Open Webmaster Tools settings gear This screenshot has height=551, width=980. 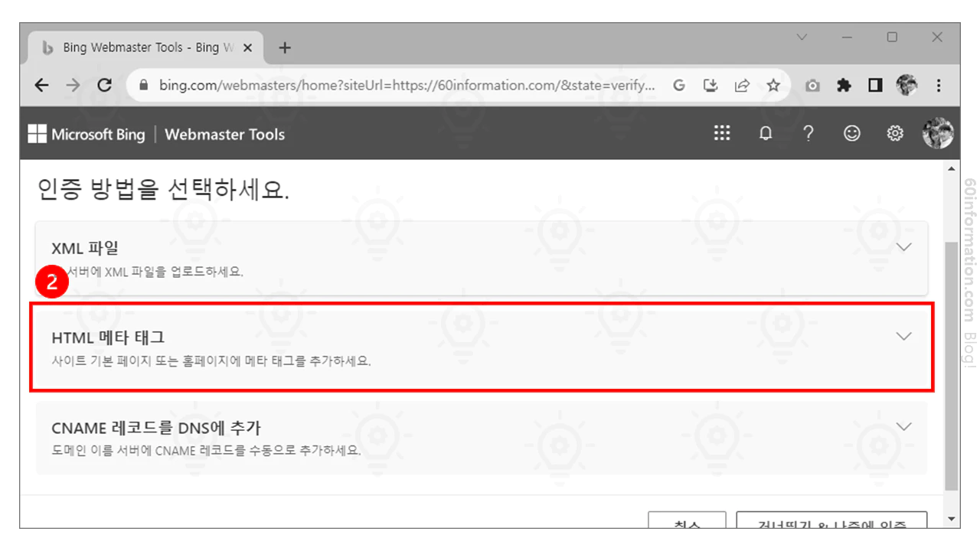coord(893,132)
